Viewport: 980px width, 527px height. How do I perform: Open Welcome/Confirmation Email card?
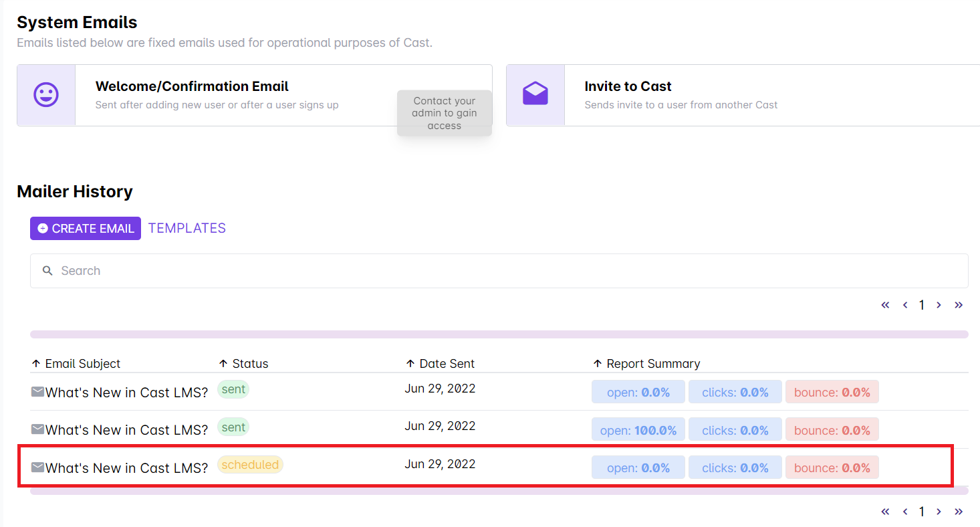(192, 87)
